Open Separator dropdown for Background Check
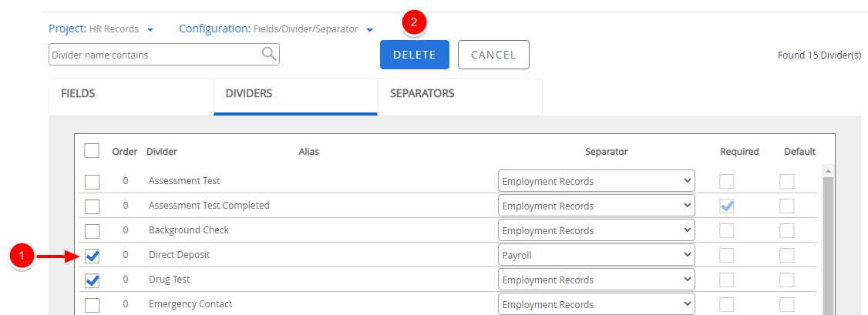Screen dimensions: 868x315 pos(596,231)
